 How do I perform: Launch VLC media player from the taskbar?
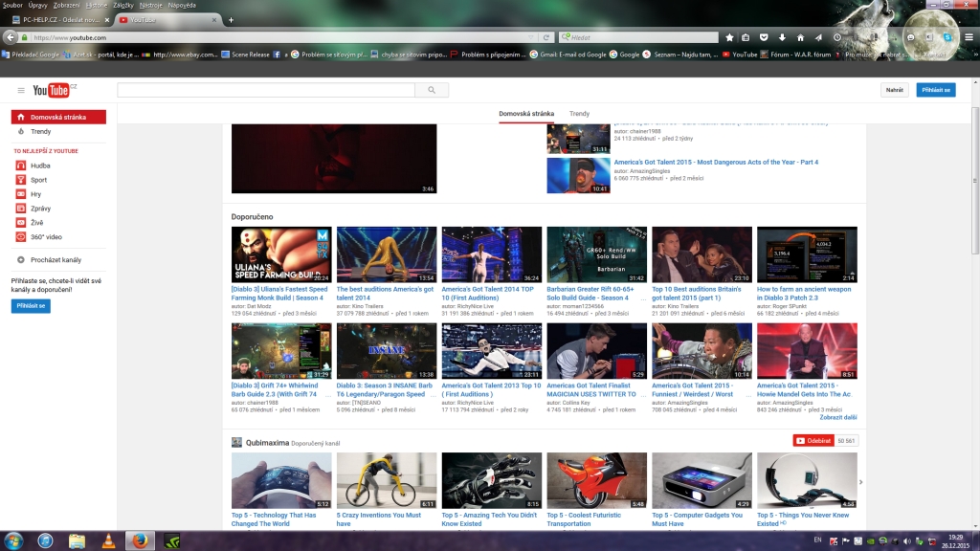pos(108,540)
